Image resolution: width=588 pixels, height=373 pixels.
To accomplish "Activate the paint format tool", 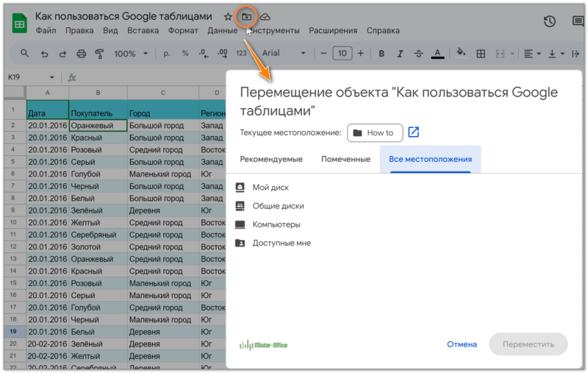I will point(99,54).
